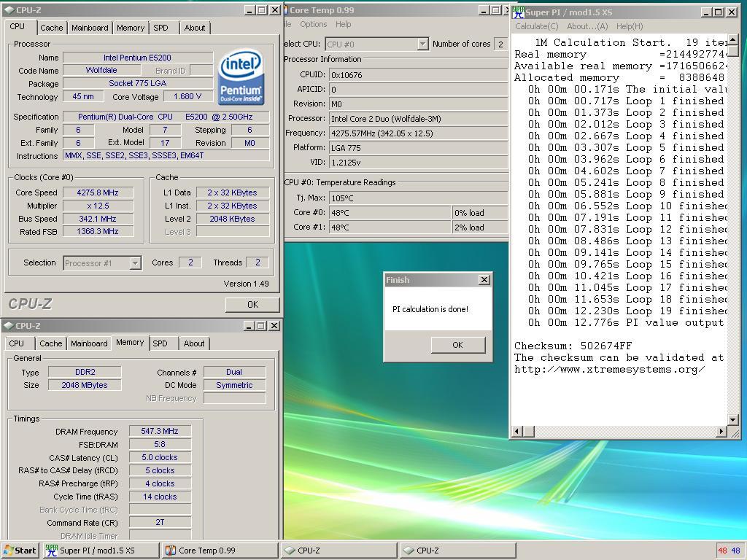Click the Super PI title bar icon

(519, 12)
